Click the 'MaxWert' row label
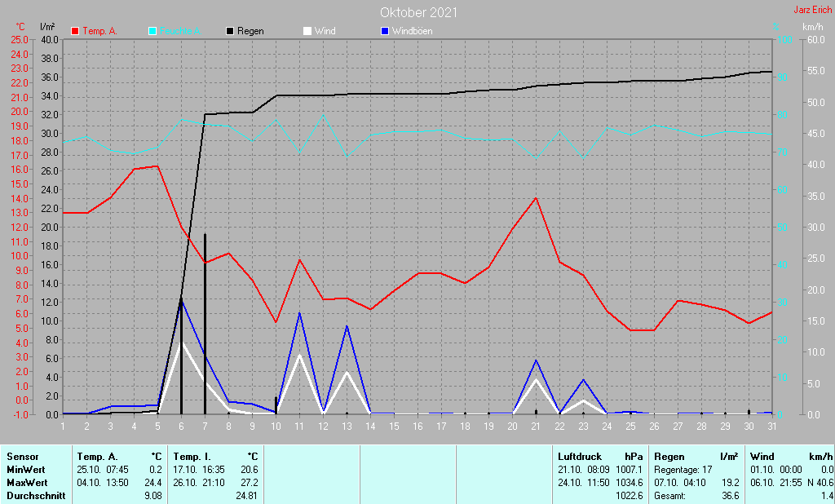Viewport: 835px width, 504px height. click(x=27, y=483)
